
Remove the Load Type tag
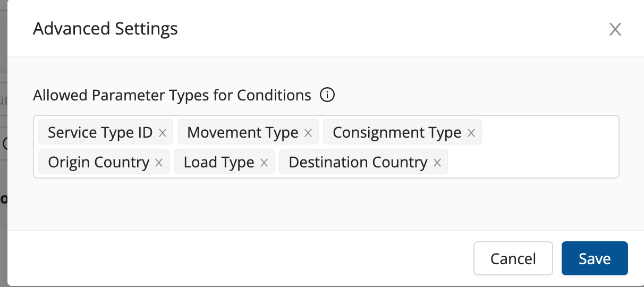(x=264, y=163)
